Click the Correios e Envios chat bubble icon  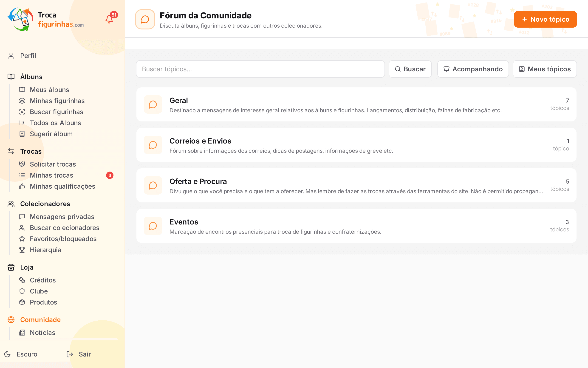pyautogui.click(x=153, y=145)
